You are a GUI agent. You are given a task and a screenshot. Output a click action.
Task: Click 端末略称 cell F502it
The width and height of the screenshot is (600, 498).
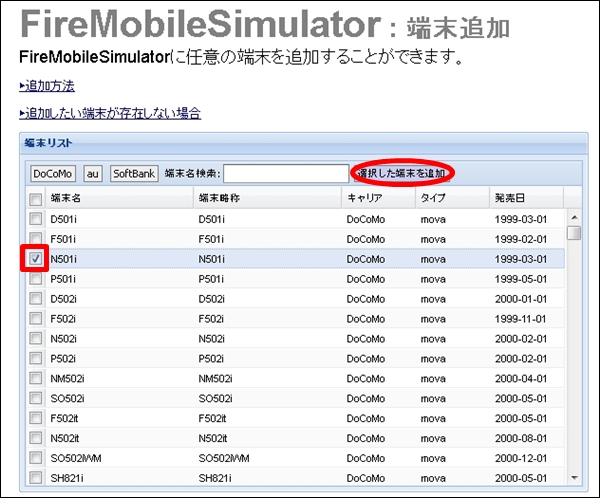[212, 418]
